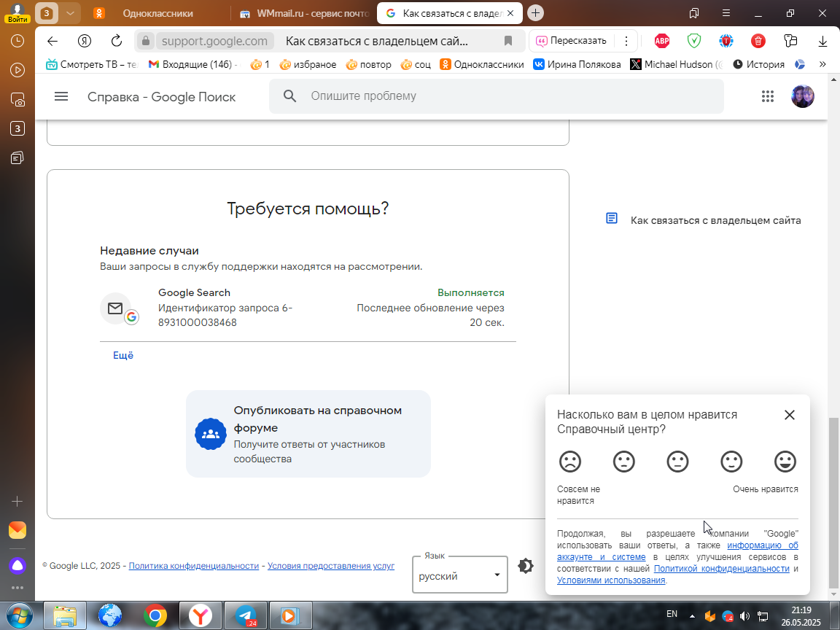Image resolution: width=840 pixels, height=630 pixels.
Task: Select the second slightly unhappy face rating
Action: pyautogui.click(x=623, y=462)
